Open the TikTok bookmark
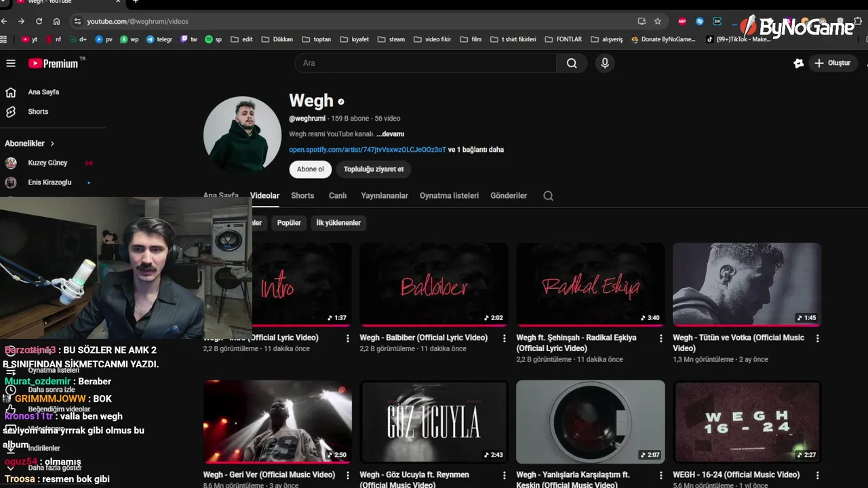Screen dimensions: 868x488 pos(738,39)
